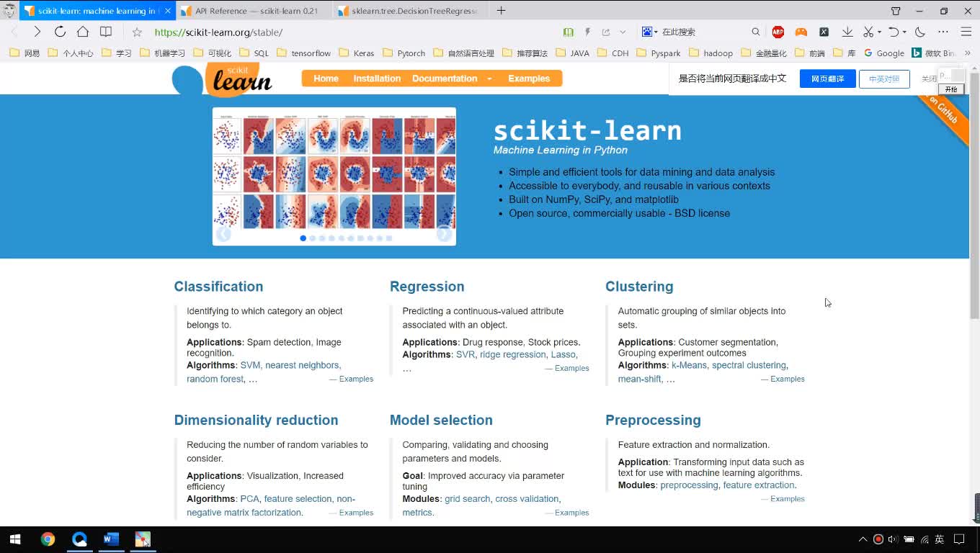The height and width of the screenshot is (553, 980).
Task: Click the blue 网页翻译 translate button
Action: (x=827, y=78)
